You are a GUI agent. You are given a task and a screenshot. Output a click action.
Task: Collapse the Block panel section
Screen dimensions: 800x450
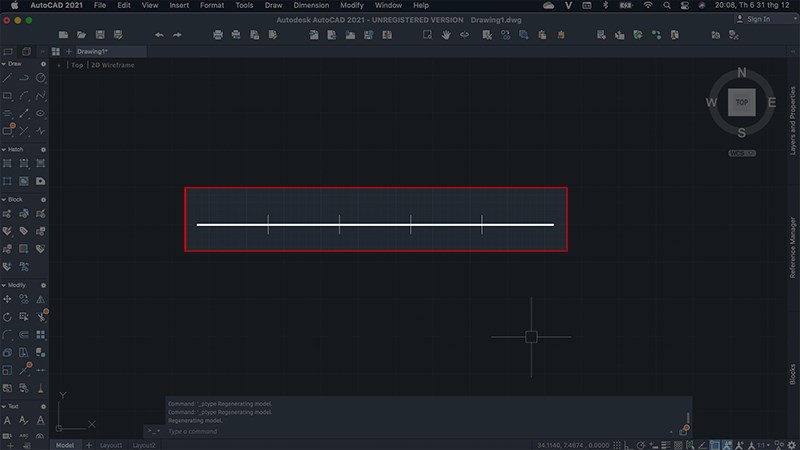(x=4, y=199)
